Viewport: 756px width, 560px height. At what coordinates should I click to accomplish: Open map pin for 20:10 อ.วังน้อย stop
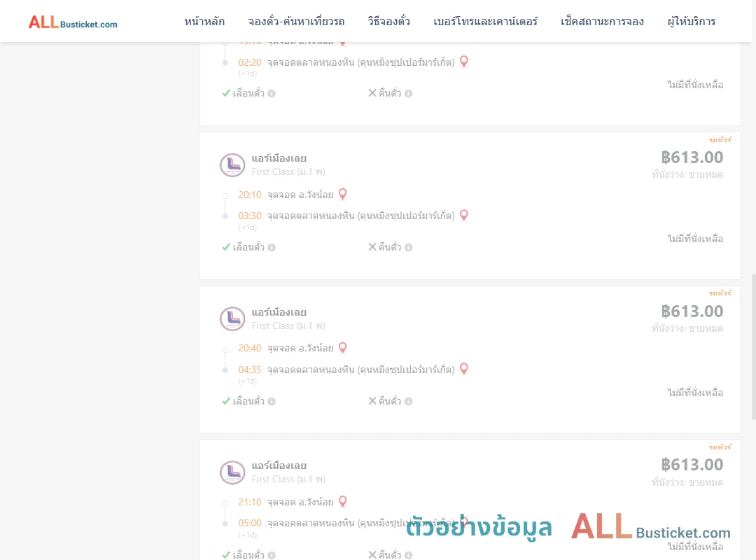[x=343, y=194]
